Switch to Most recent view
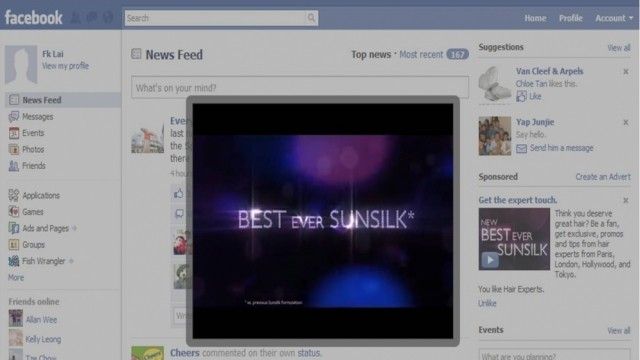Viewport: 640px width, 360px height. pyautogui.click(x=421, y=54)
